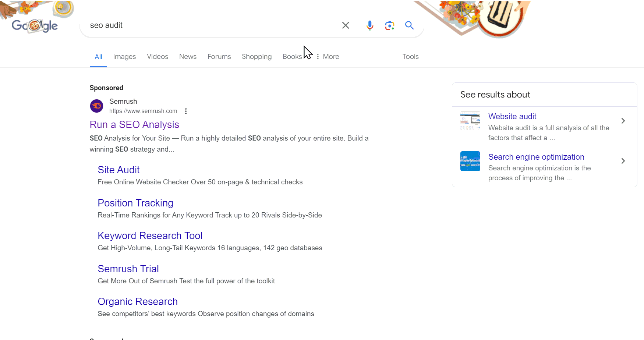Switch to the Shopping tab
The image size is (644, 340).
[257, 57]
